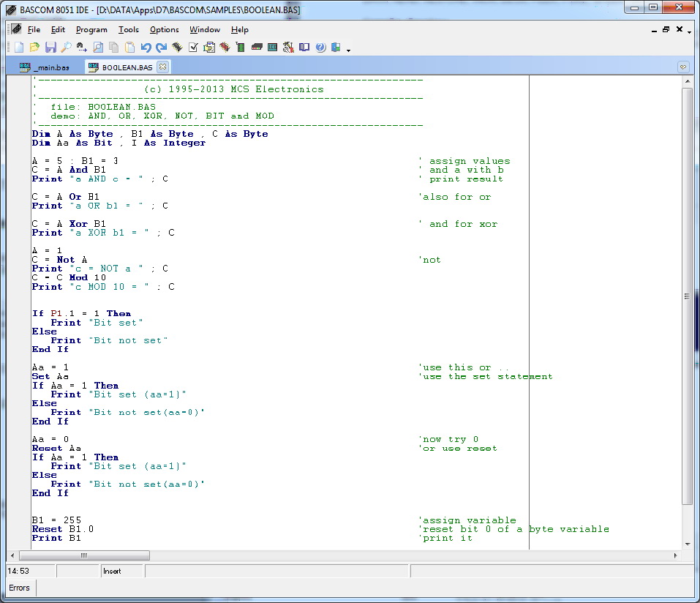The width and height of the screenshot is (700, 603).
Task: Click the horizontal scrollbar thumb
Action: tap(84, 555)
